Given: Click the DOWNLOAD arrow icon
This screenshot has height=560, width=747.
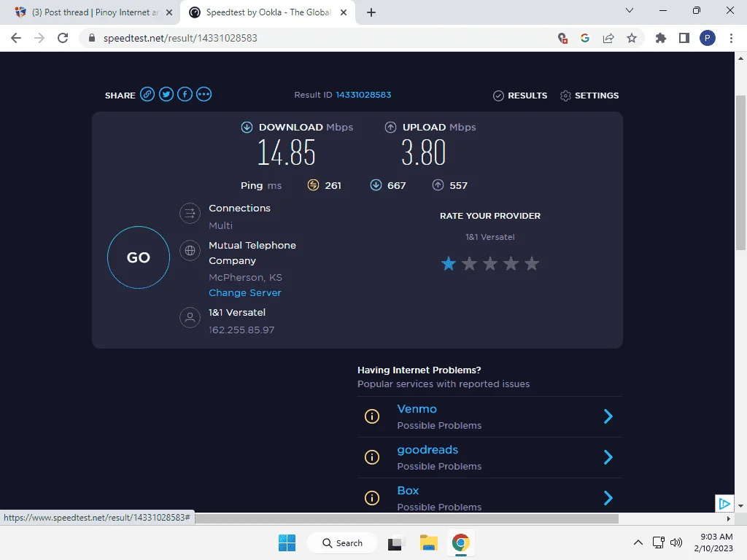Looking at the screenshot, I should coord(247,127).
